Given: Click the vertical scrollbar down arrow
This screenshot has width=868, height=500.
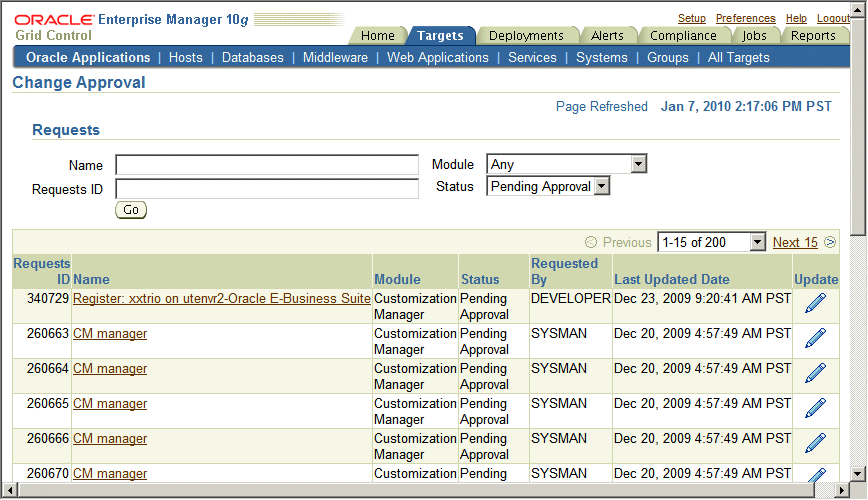Looking at the screenshot, I should pos(857,474).
